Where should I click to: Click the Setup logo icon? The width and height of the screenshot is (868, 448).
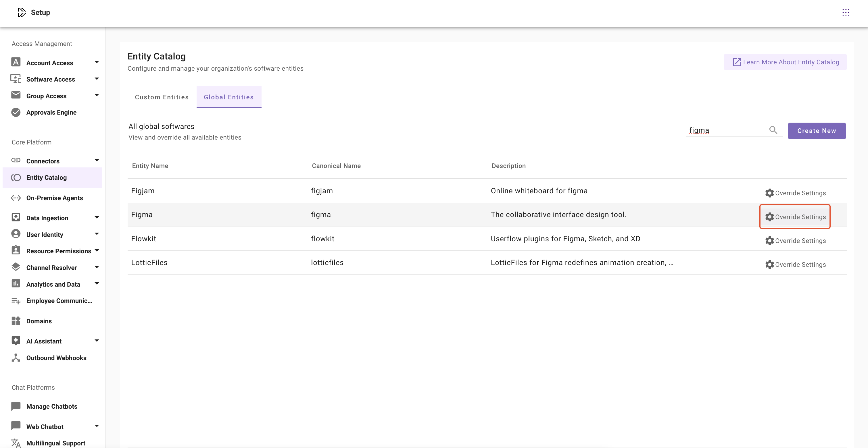coord(22,12)
